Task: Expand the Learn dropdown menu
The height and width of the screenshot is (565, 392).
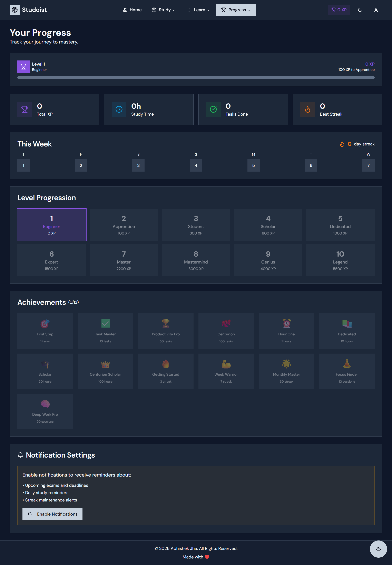Action: pos(198,10)
